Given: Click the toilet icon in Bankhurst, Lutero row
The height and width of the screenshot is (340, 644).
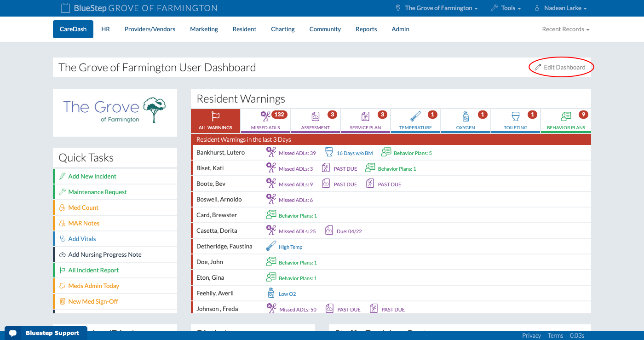Looking at the screenshot, I should 329,152.
